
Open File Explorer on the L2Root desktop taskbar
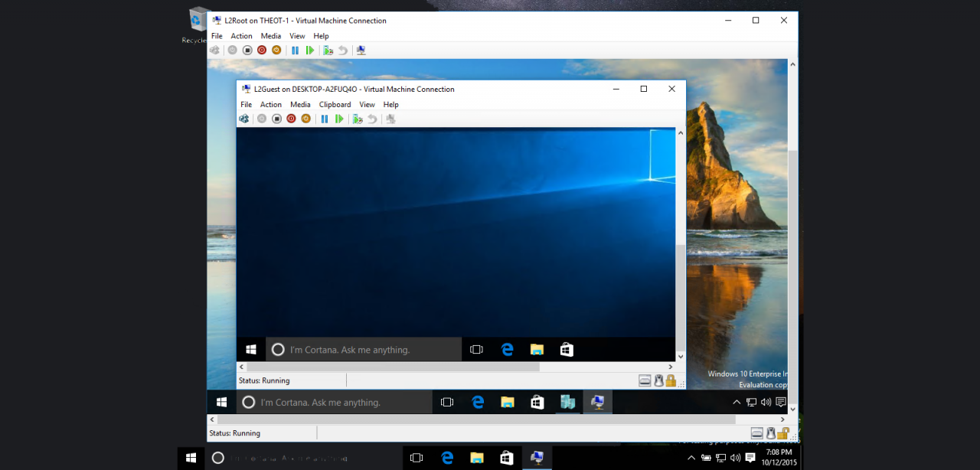click(x=508, y=402)
